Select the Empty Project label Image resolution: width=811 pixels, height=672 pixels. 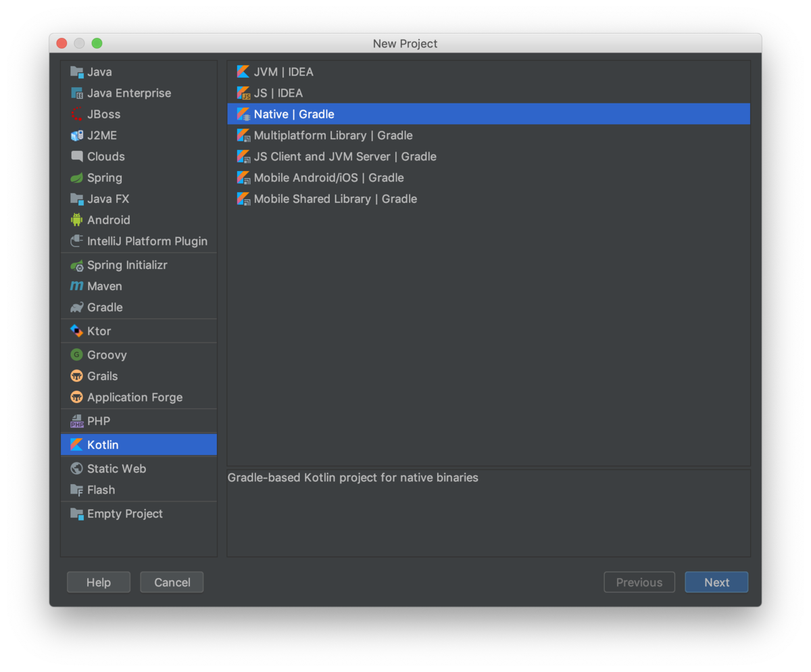point(125,514)
